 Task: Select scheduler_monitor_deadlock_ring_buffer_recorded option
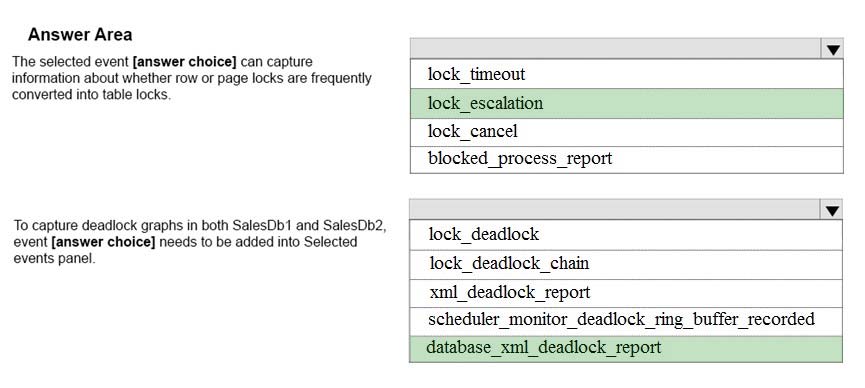pyautogui.click(x=626, y=321)
